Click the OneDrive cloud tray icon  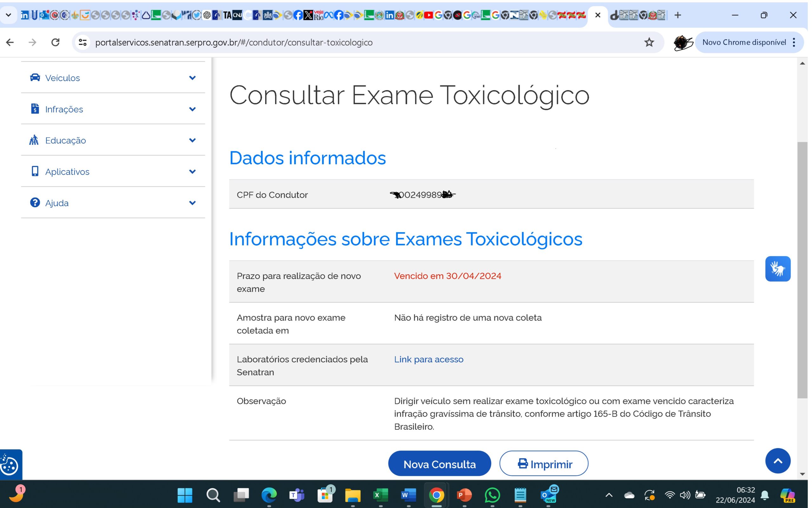click(x=629, y=495)
